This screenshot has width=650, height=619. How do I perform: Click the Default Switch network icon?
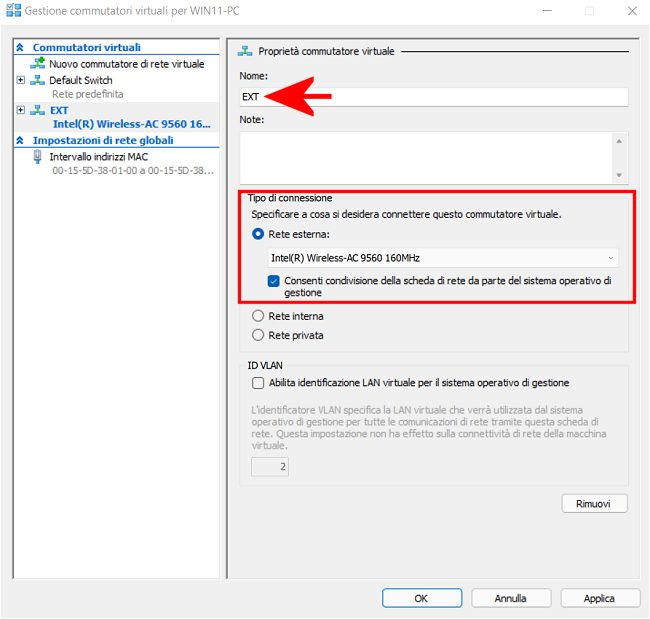[38, 80]
